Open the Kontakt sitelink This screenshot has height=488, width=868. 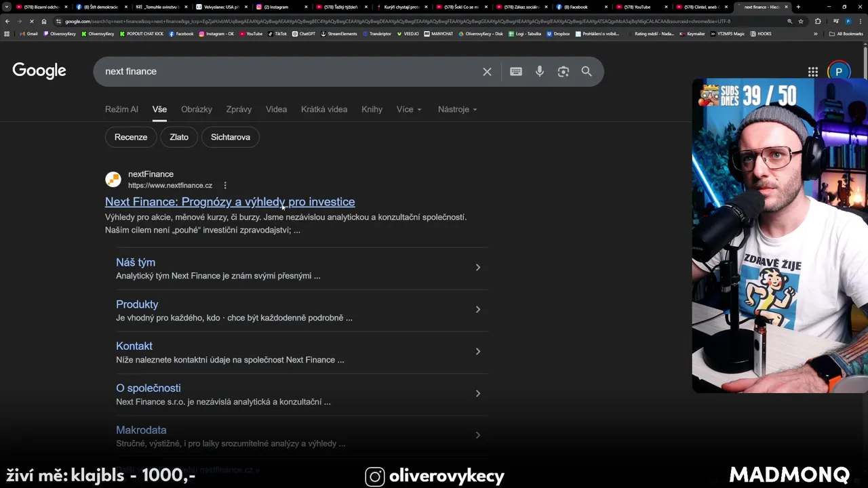[x=134, y=346]
